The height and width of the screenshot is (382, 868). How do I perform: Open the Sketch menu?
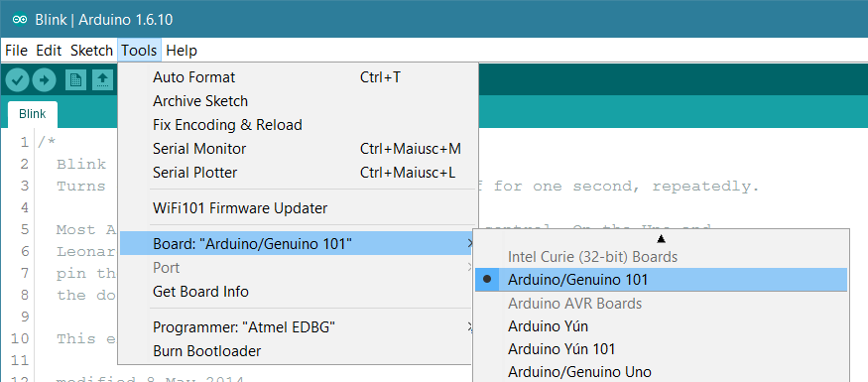(91, 51)
